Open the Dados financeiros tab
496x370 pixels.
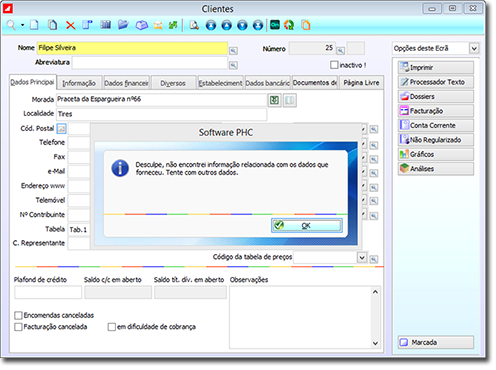point(126,83)
